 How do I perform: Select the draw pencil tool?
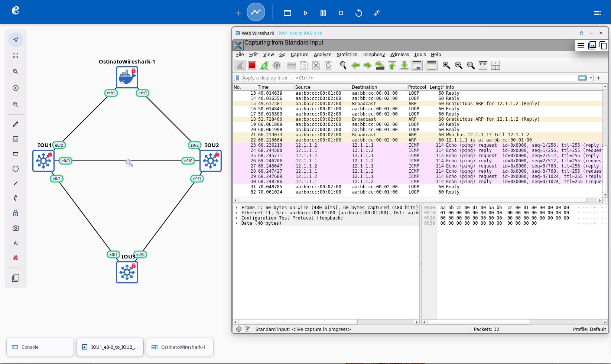(16, 124)
